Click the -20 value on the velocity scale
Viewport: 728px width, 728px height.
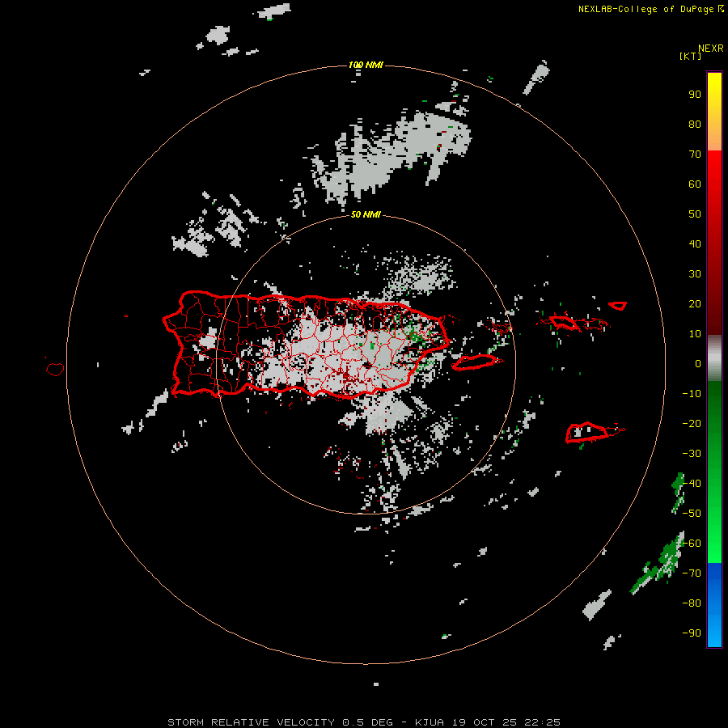pyautogui.click(x=692, y=424)
